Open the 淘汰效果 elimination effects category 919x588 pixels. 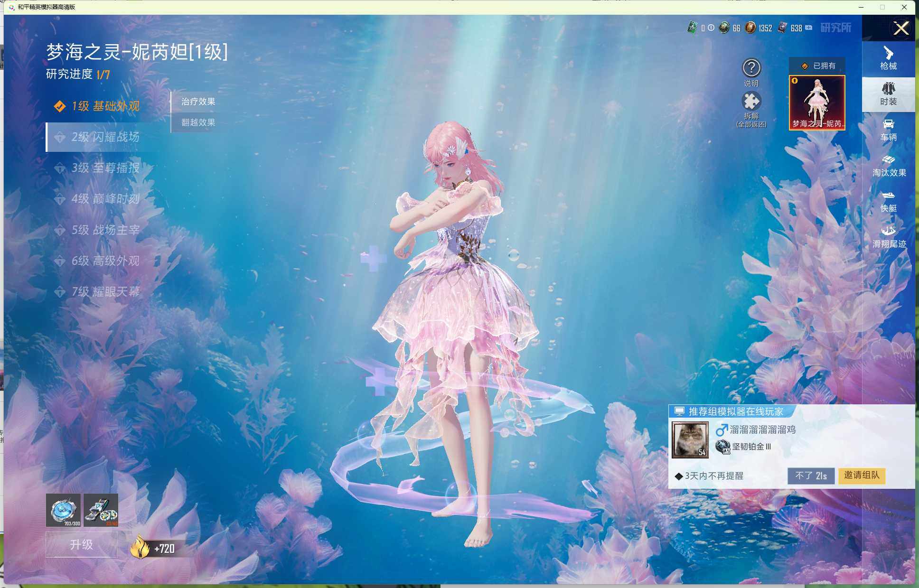pyautogui.click(x=888, y=166)
